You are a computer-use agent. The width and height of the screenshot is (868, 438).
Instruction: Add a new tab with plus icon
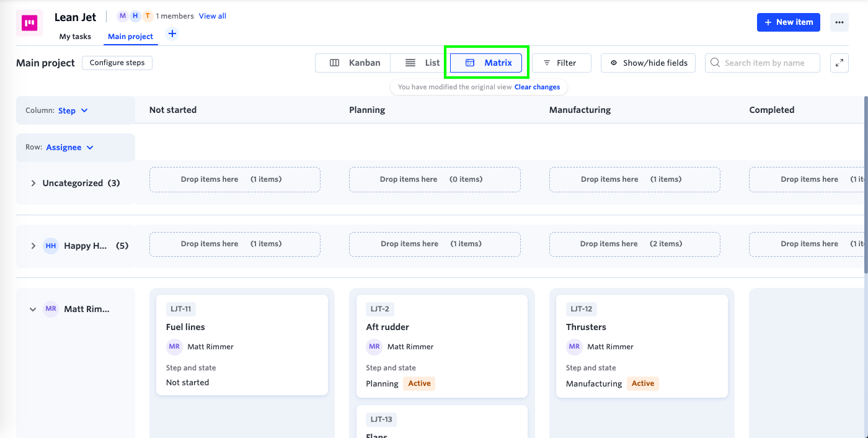[x=172, y=34]
